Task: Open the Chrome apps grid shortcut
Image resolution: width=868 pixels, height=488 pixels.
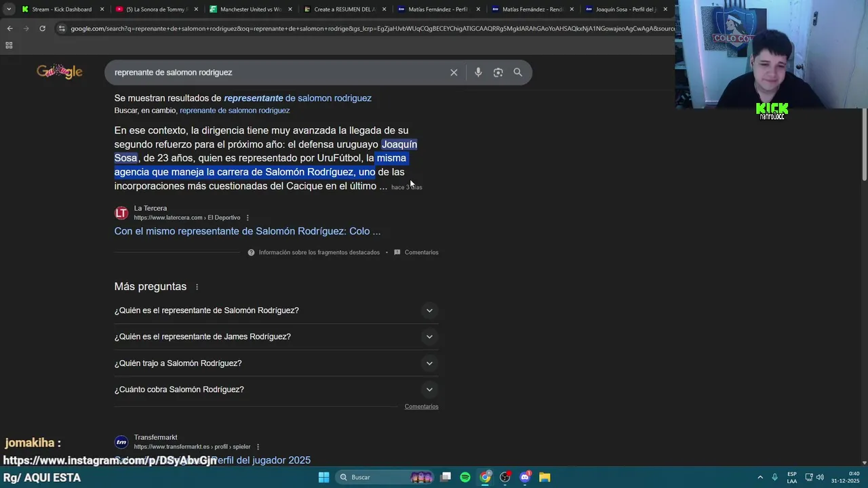Action: click(9, 45)
